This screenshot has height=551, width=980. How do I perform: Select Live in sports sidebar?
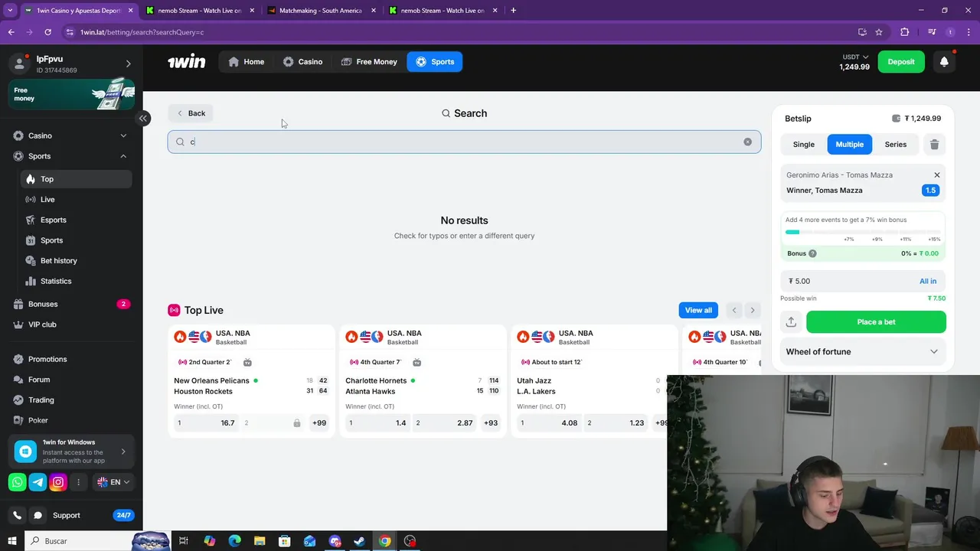76,200
